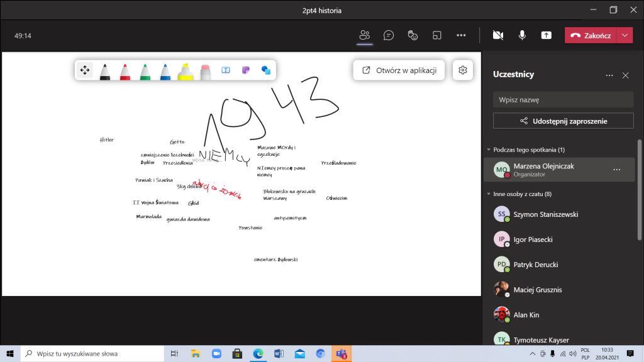
Task: Open more options for Marzena Olejniczak
Action: [x=616, y=170]
